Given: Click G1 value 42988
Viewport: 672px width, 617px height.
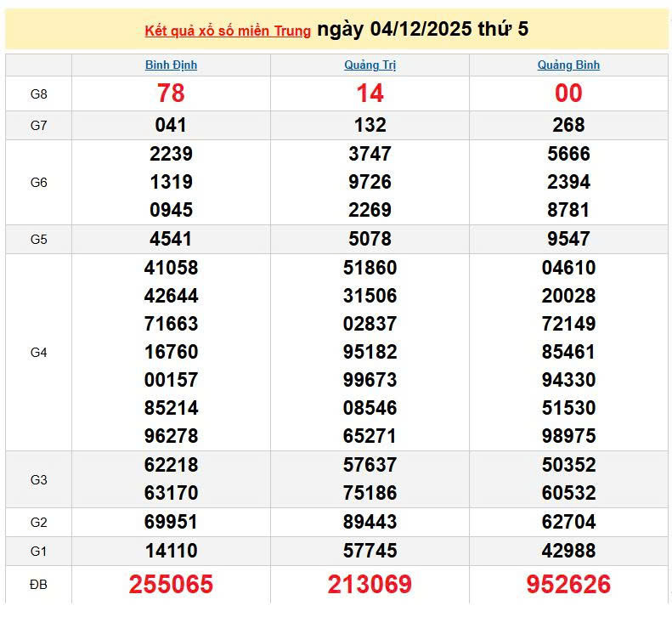Looking at the screenshot, I should [568, 551].
